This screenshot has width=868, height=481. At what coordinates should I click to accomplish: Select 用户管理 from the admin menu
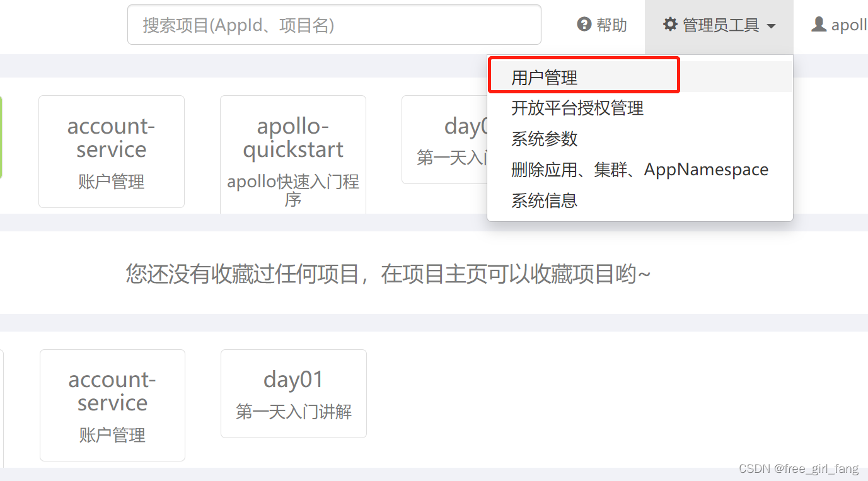click(546, 76)
